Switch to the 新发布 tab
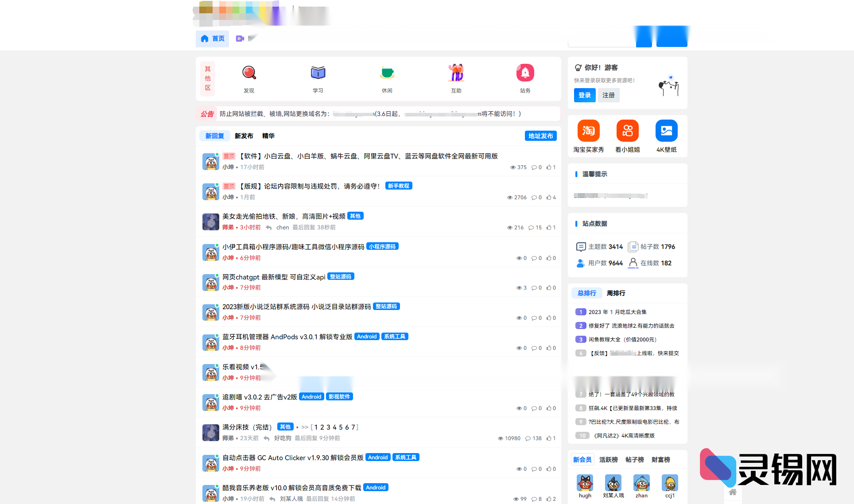Viewport: 854px width, 504px height. (x=244, y=136)
